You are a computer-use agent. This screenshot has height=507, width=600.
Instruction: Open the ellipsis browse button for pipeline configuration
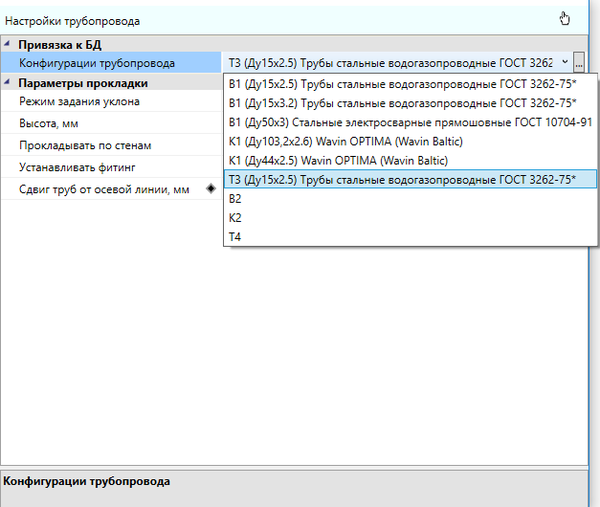[x=579, y=63]
